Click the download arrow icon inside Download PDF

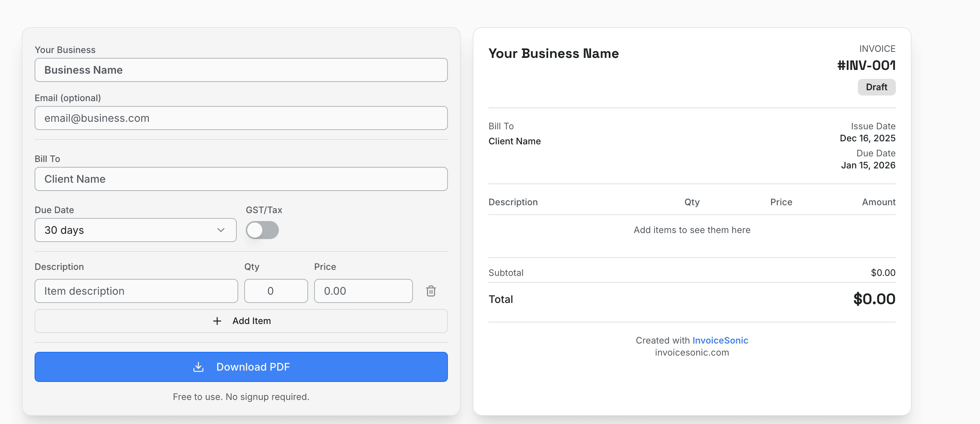coord(198,366)
